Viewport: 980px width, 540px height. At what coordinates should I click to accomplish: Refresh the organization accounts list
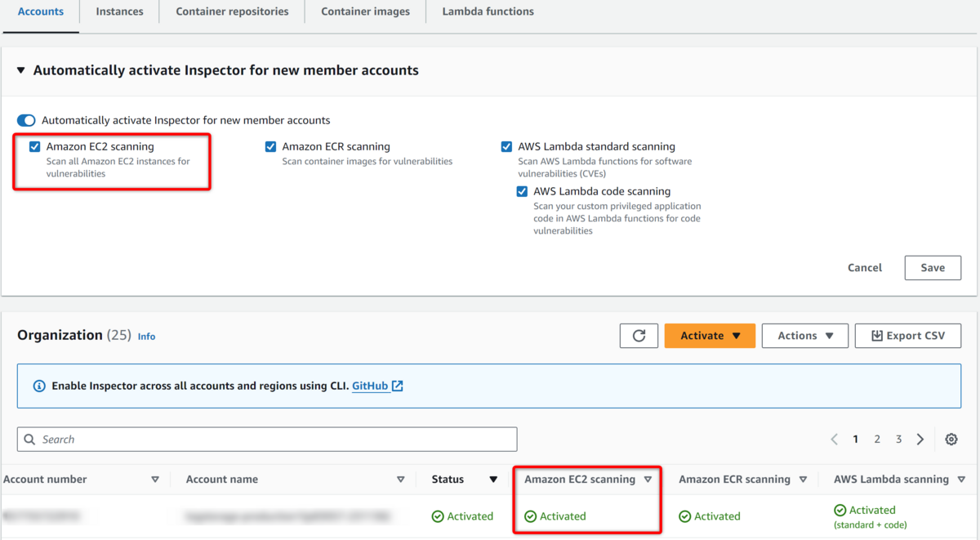pyautogui.click(x=639, y=336)
